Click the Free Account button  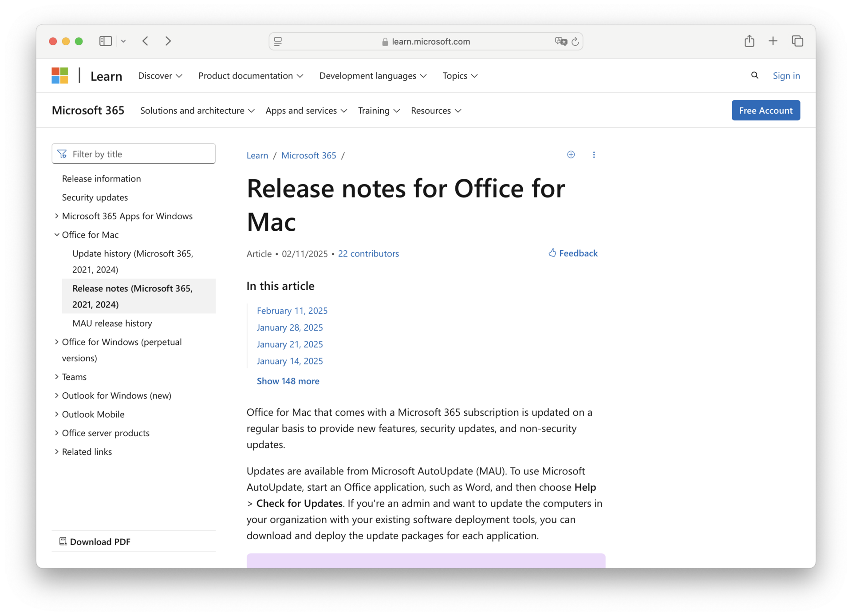click(x=765, y=110)
